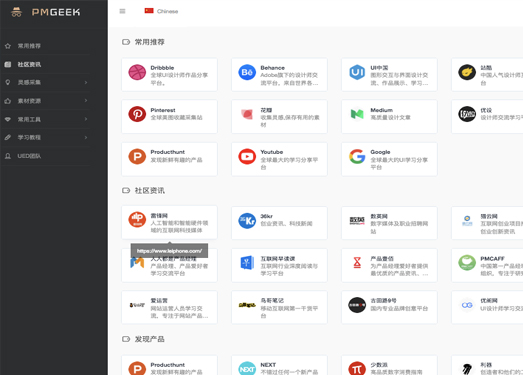Open the Behance Bē icon
The image size is (523, 375).
point(247,72)
